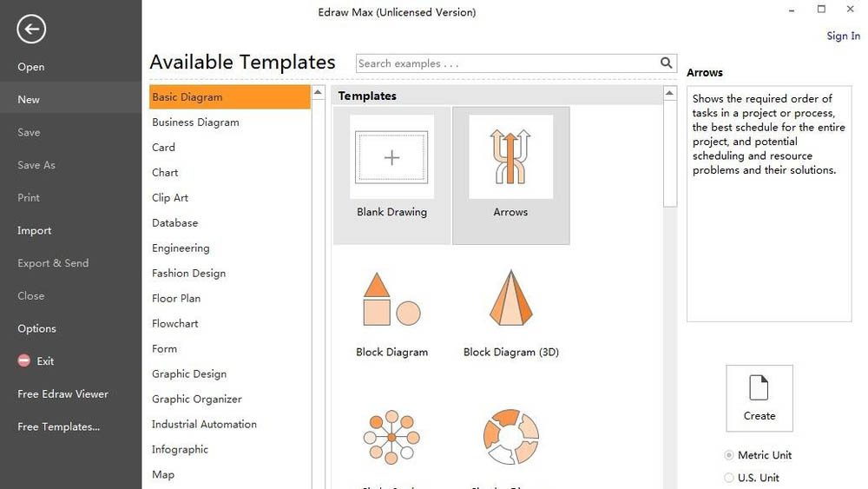Click the Free Templates... link

[58, 426]
